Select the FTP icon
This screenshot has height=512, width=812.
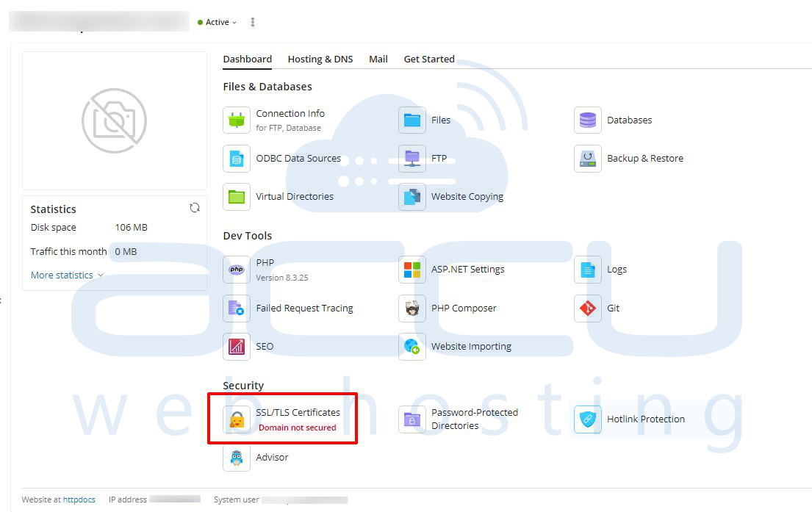point(412,158)
